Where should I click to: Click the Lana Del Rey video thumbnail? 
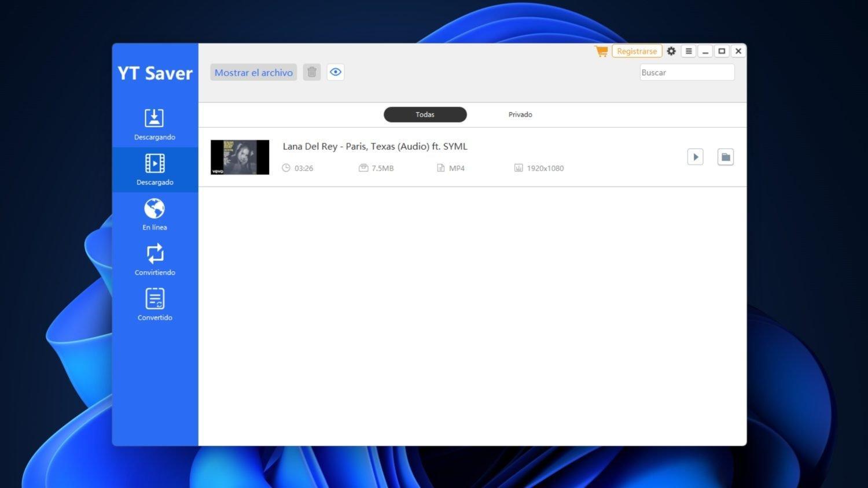240,157
